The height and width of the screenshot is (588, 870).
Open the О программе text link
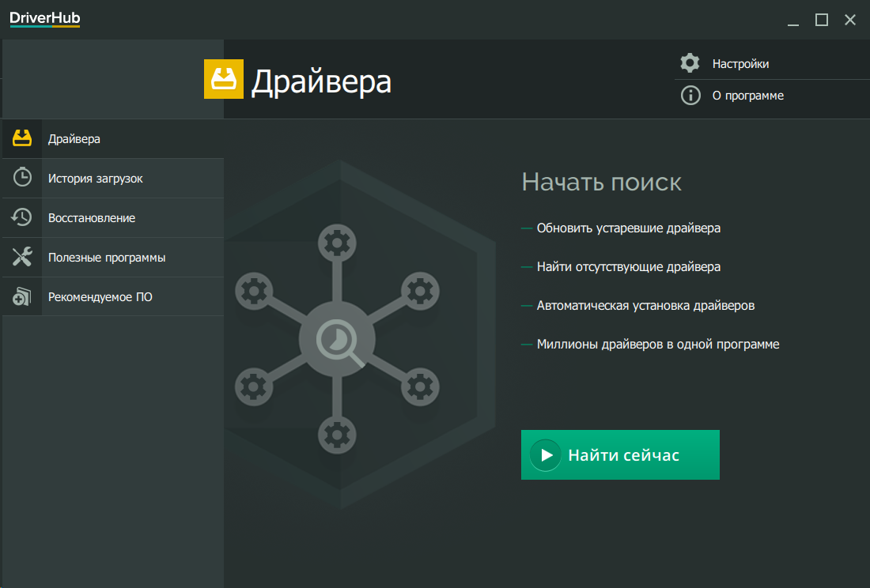click(x=747, y=96)
